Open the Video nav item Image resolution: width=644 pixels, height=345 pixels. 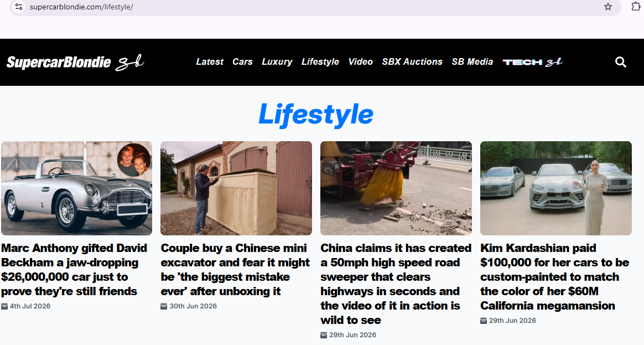[x=360, y=61]
